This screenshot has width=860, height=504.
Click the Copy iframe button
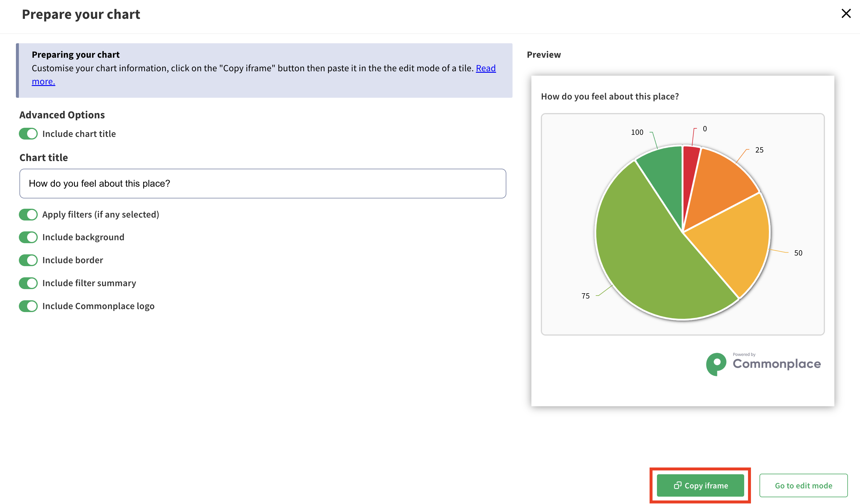coord(700,485)
